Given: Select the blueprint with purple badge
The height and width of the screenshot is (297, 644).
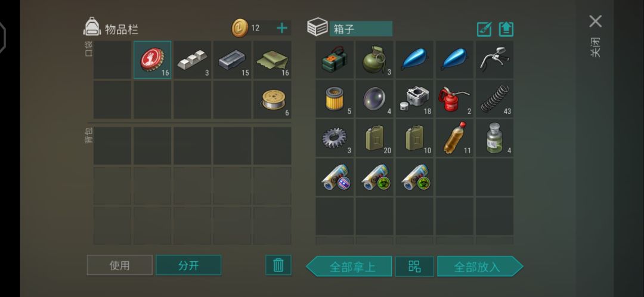Looking at the screenshot, I should click(335, 178).
